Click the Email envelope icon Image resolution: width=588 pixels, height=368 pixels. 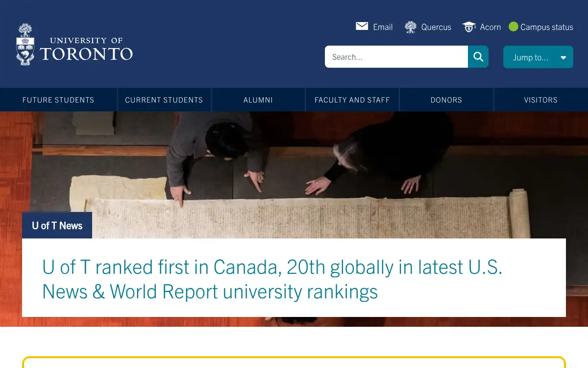pos(362,26)
